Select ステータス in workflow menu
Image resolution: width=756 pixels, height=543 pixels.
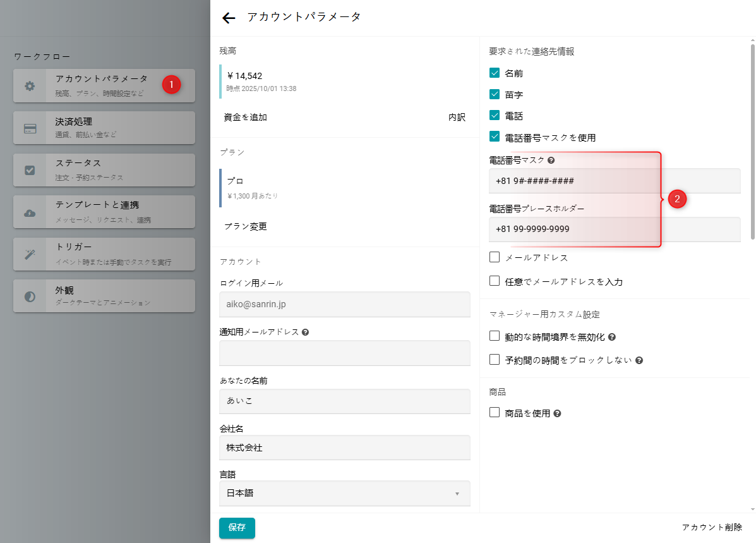[104, 170]
